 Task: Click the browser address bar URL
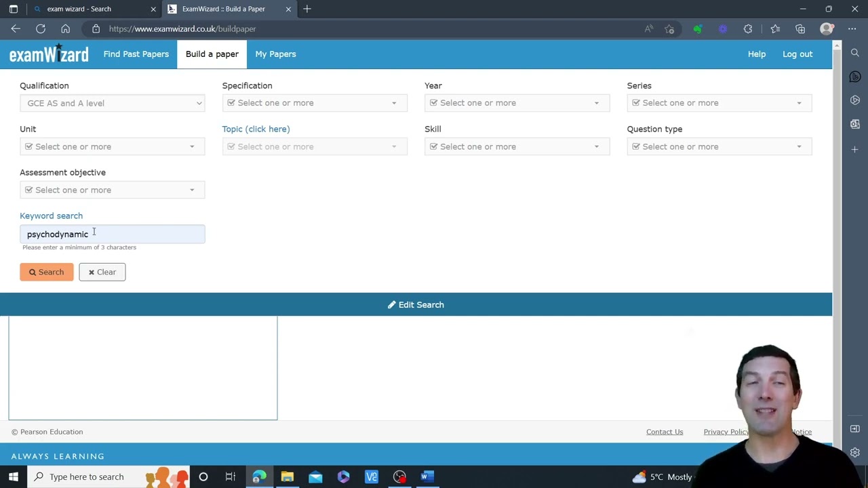182,29
